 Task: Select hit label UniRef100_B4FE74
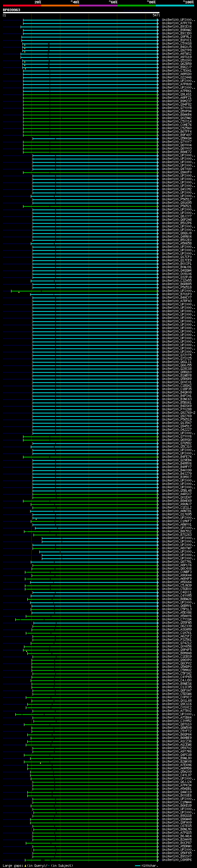click(x=177, y=457)
